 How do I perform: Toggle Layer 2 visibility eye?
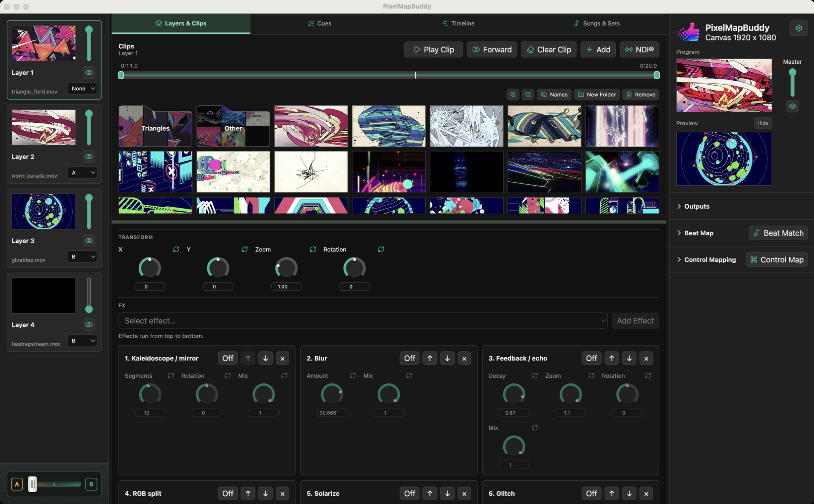point(89,157)
